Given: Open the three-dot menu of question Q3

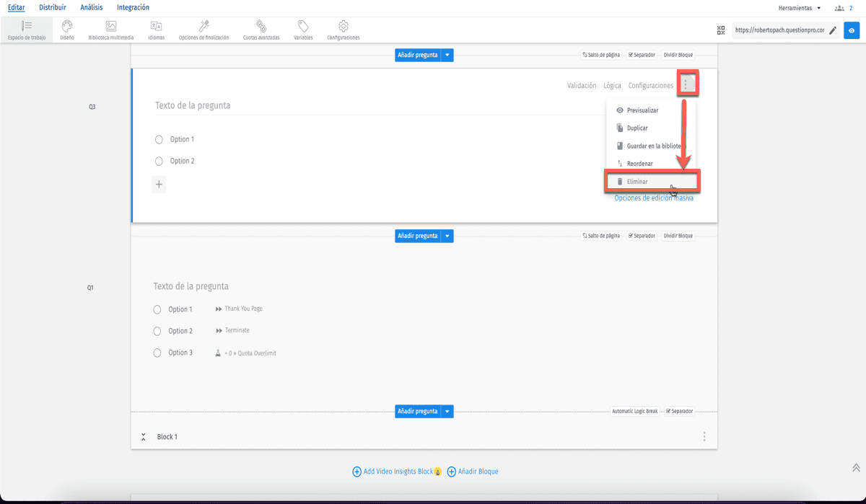Looking at the screenshot, I should pos(686,85).
